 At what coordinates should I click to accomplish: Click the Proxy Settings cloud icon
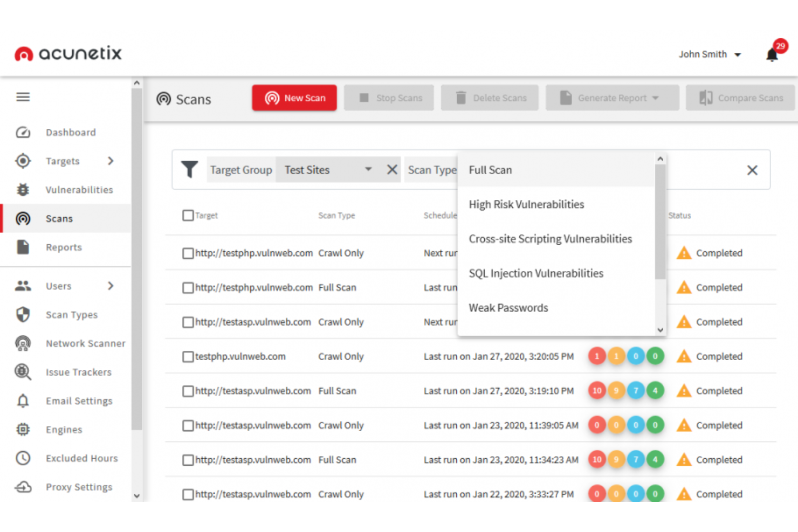pyautogui.click(x=23, y=487)
